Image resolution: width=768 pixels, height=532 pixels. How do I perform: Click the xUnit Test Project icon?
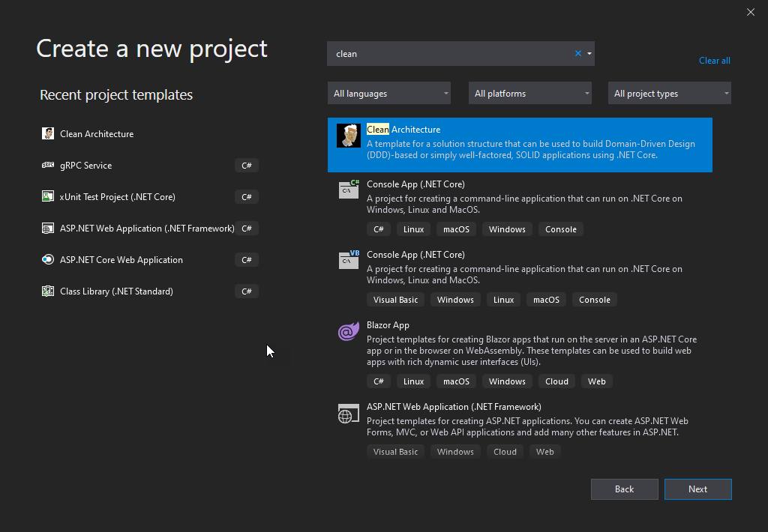click(x=48, y=197)
